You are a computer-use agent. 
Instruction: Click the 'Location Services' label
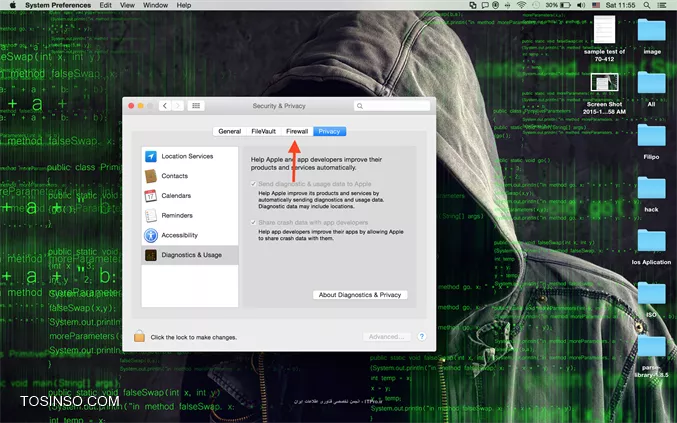tap(187, 156)
